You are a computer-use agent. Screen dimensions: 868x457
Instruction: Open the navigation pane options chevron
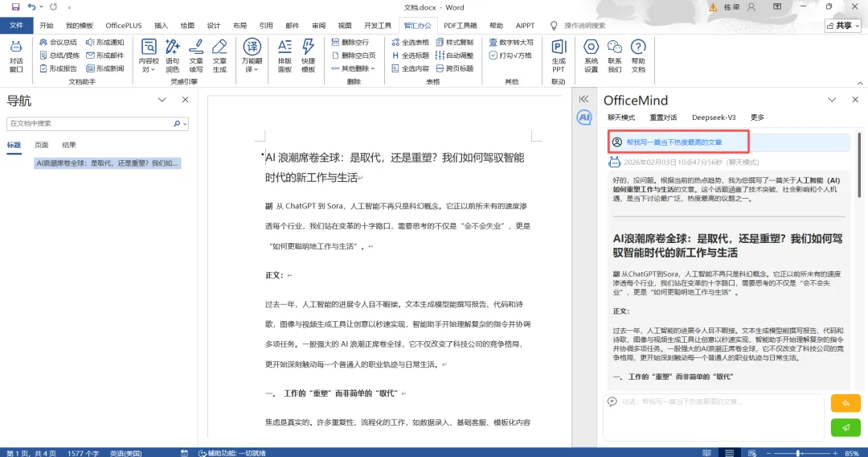coord(162,100)
